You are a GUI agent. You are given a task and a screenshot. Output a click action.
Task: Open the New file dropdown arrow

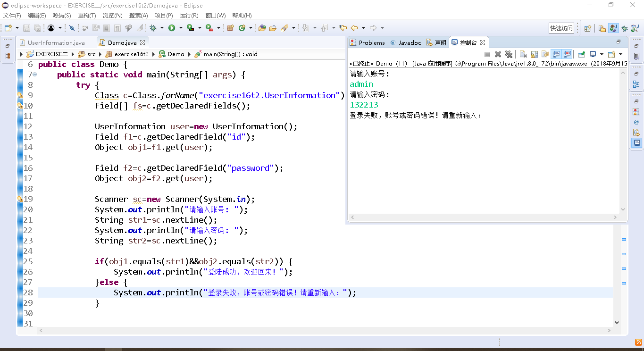click(17, 28)
